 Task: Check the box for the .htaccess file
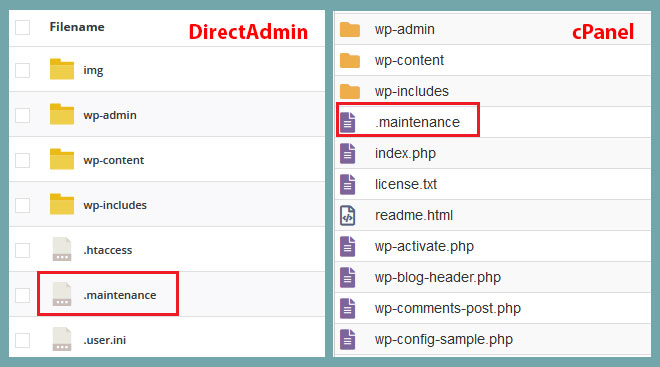click(x=22, y=250)
